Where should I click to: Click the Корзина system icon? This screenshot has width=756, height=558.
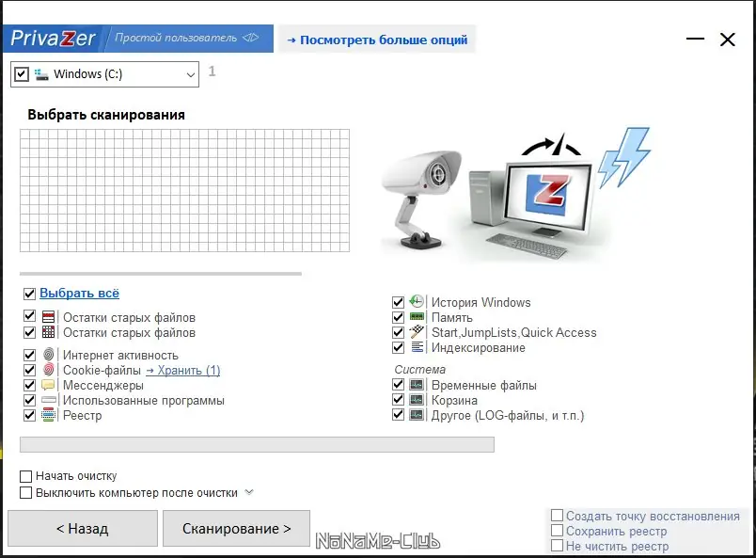coord(417,400)
